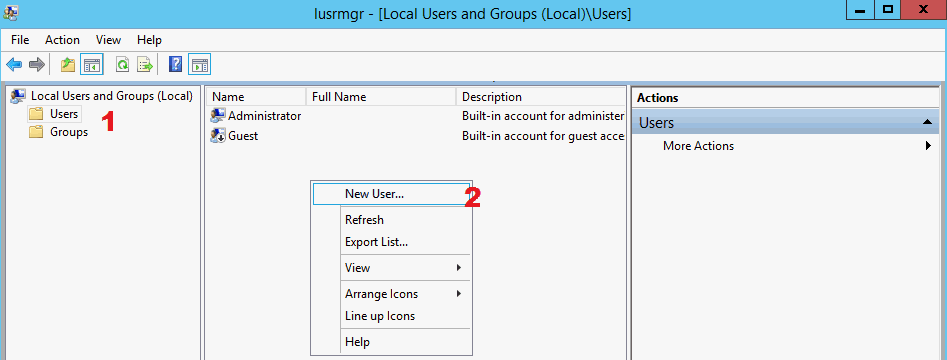Click the Back arrow toolbar icon
This screenshot has height=360, width=947.
point(14,64)
